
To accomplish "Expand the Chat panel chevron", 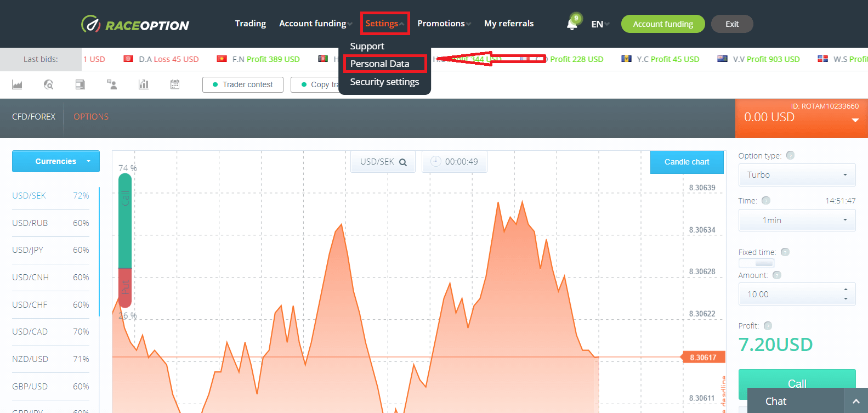I will tap(856, 401).
